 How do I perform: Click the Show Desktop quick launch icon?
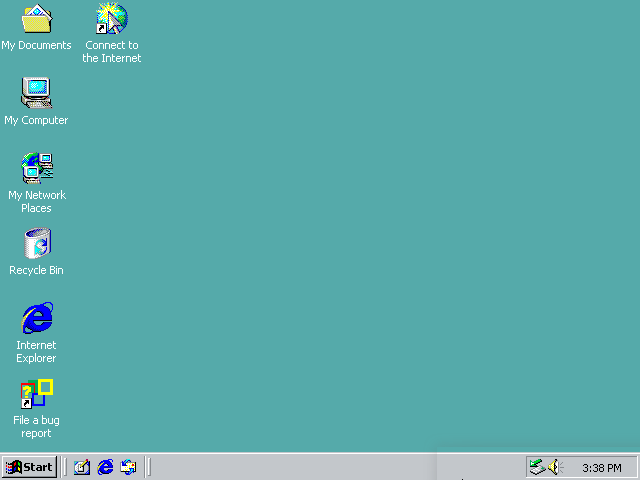tap(82, 467)
